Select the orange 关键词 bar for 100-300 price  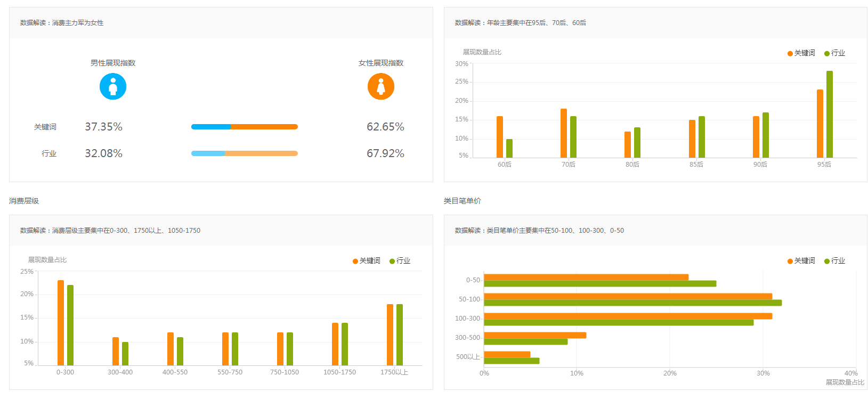coord(628,316)
